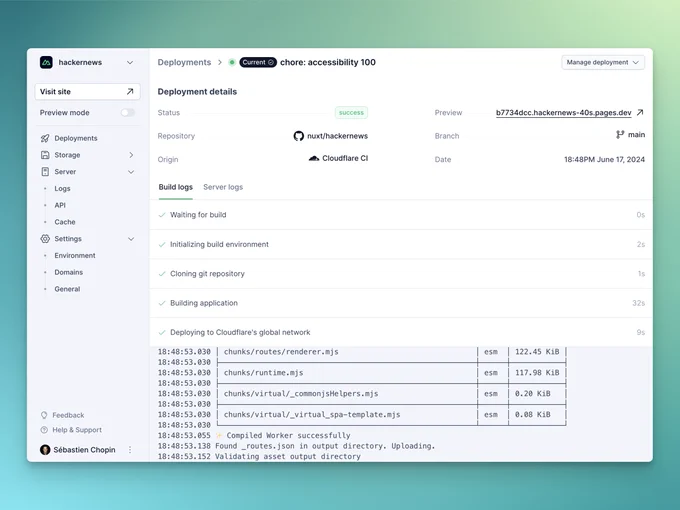Open Deployments in the sidebar
This screenshot has height=510, width=680.
click(x=76, y=138)
